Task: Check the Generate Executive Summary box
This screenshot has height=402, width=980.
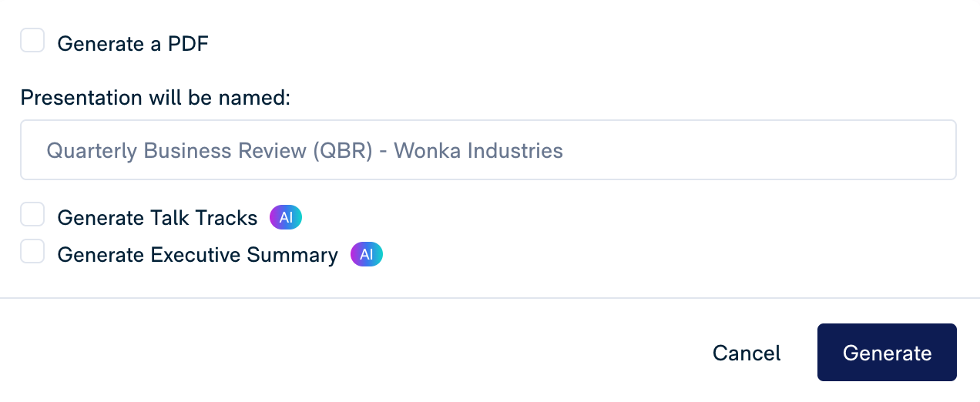Action: click(32, 252)
